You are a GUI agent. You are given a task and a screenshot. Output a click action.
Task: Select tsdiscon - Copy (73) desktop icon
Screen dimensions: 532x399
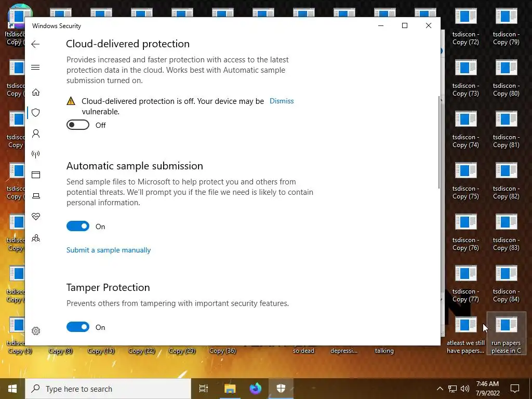[465, 78]
